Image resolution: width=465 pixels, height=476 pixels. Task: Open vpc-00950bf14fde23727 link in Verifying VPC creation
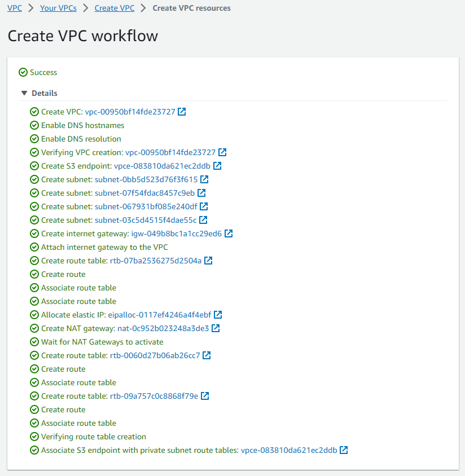170,152
